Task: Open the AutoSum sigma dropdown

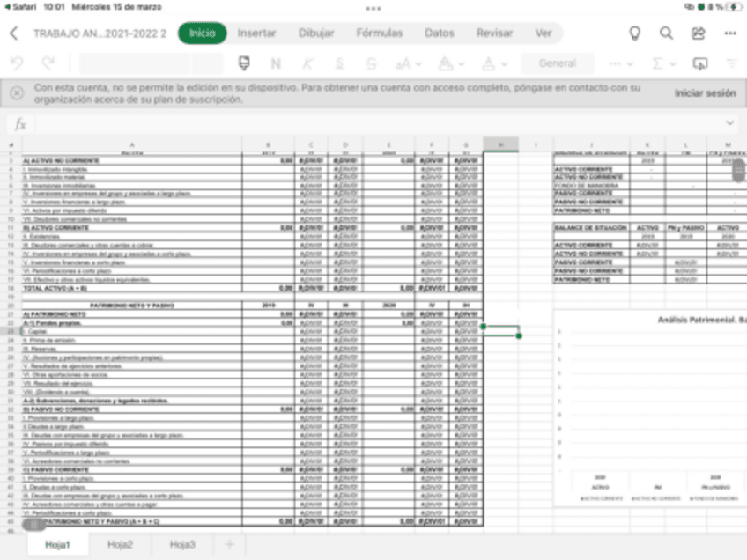Action: [663, 63]
